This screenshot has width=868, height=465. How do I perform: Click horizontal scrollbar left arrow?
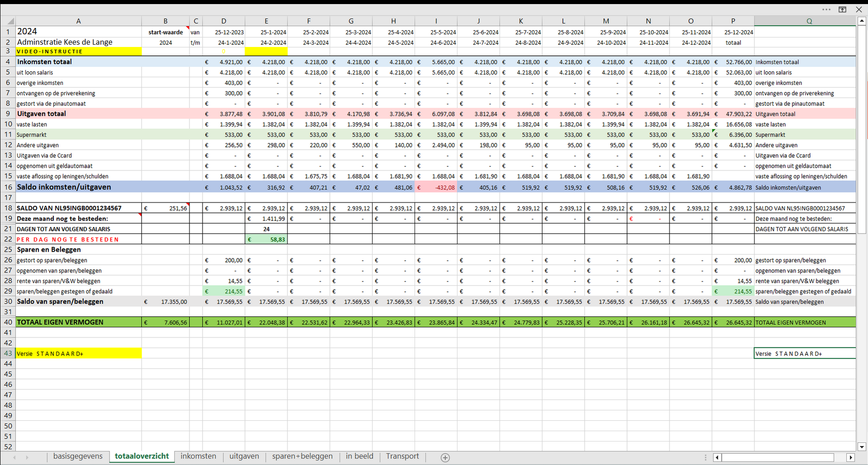[x=717, y=458]
